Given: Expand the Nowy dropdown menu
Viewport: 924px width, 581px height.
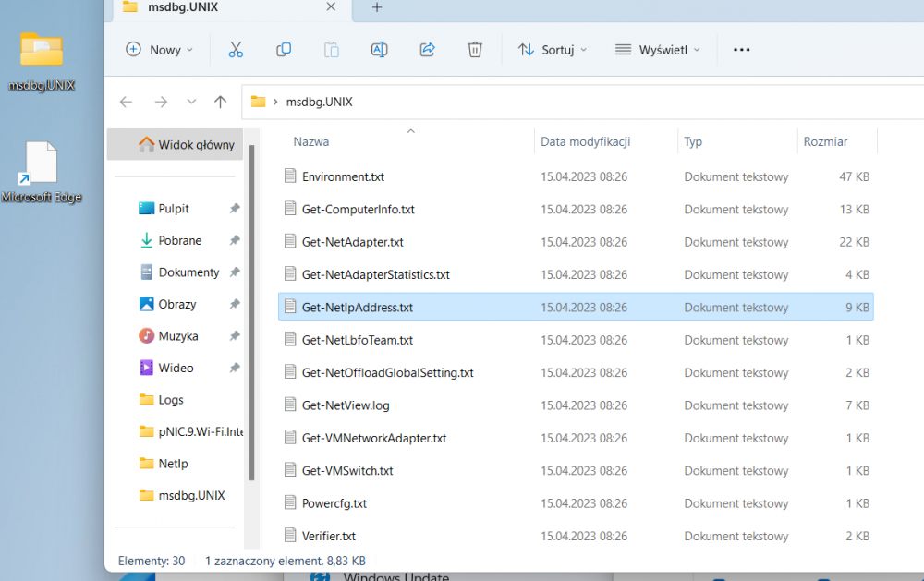Looking at the screenshot, I should tap(160, 50).
